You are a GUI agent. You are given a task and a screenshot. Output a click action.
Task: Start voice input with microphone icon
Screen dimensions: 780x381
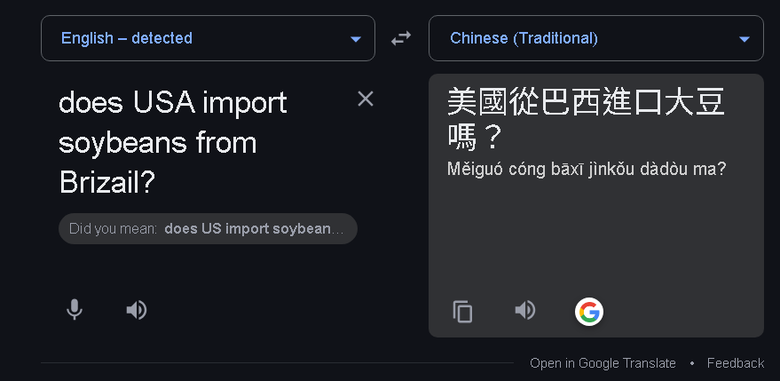pyautogui.click(x=75, y=310)
